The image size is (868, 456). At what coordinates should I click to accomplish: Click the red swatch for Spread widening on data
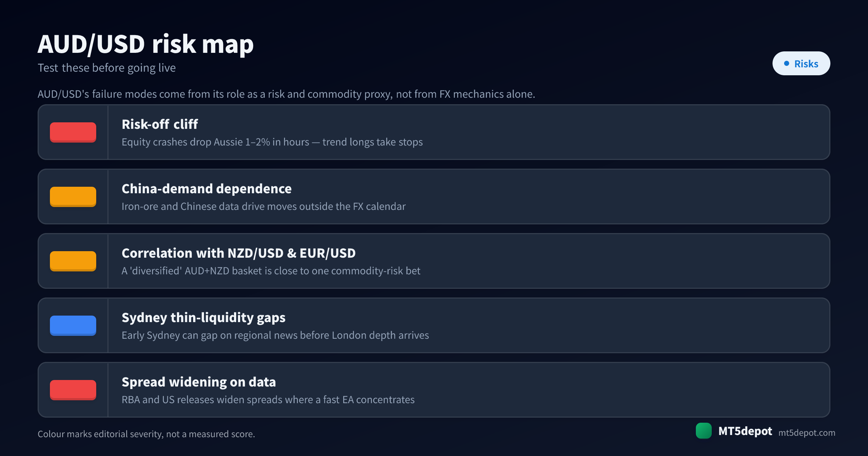(x=73, y=390)
